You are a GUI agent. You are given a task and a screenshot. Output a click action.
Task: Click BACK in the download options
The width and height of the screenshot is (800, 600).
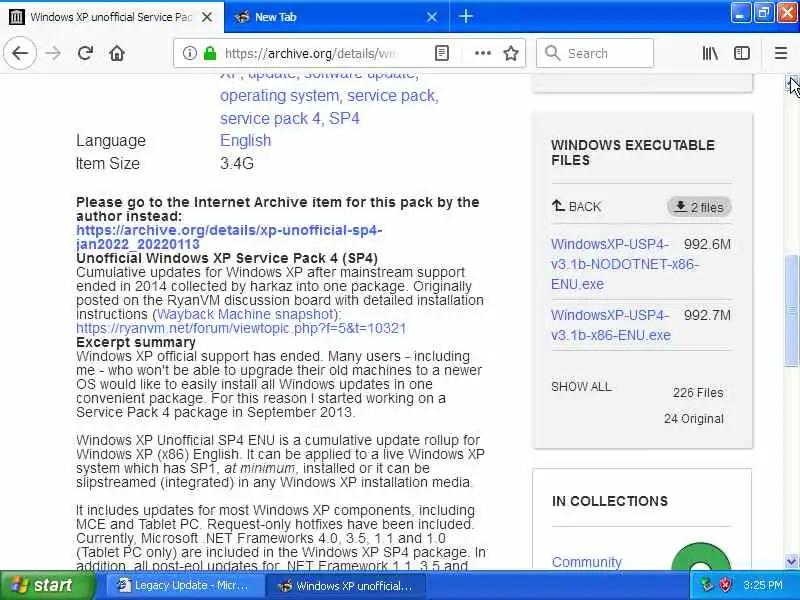577,207
